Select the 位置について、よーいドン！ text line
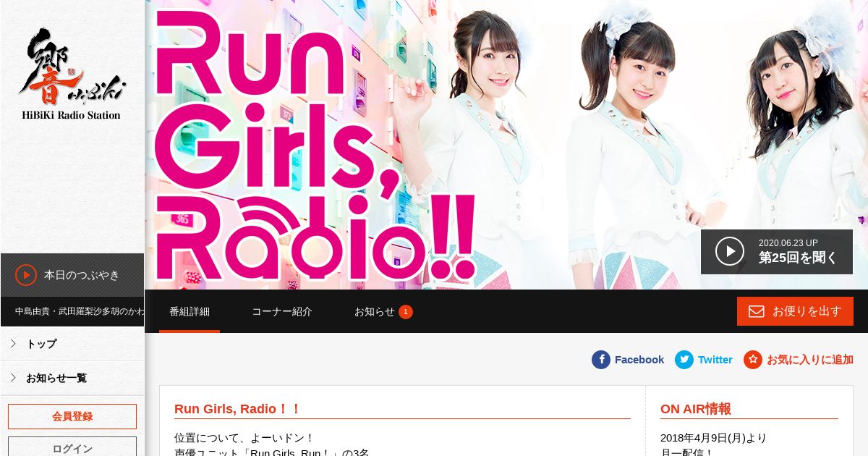The width and height of the screenshot is (868, 456). point(244,438)
